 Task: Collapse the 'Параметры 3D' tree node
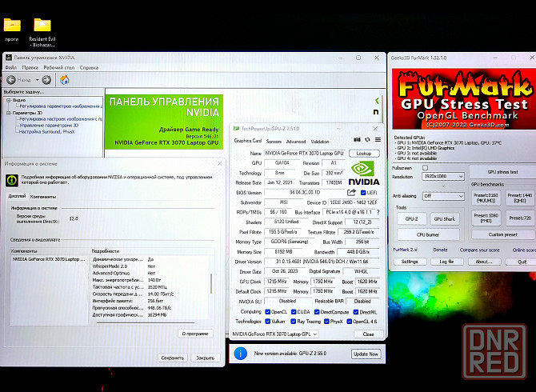pyautogui.click(x=9, y=113)
